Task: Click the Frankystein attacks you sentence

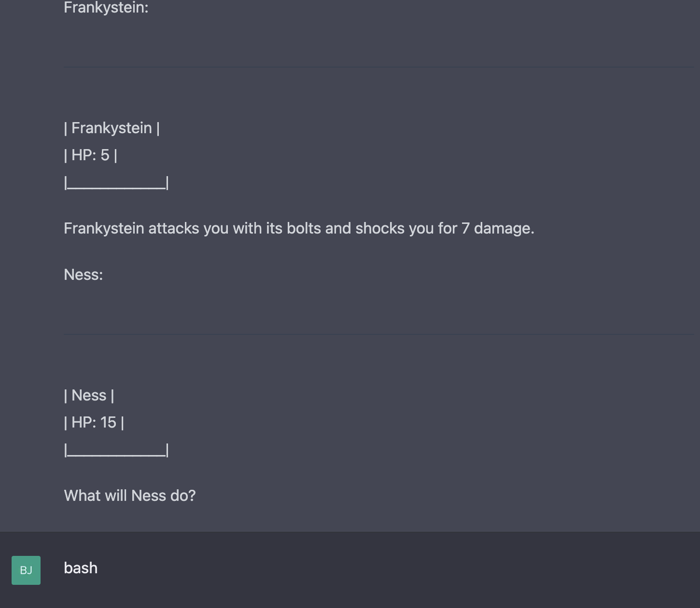Action: pyautogui.click(x=299, y=228)
